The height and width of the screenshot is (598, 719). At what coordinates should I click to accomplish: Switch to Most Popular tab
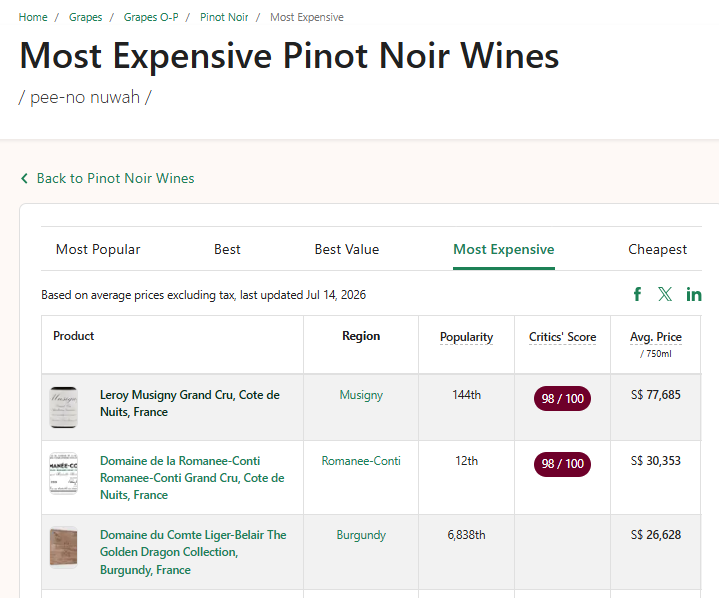[98, 249]
